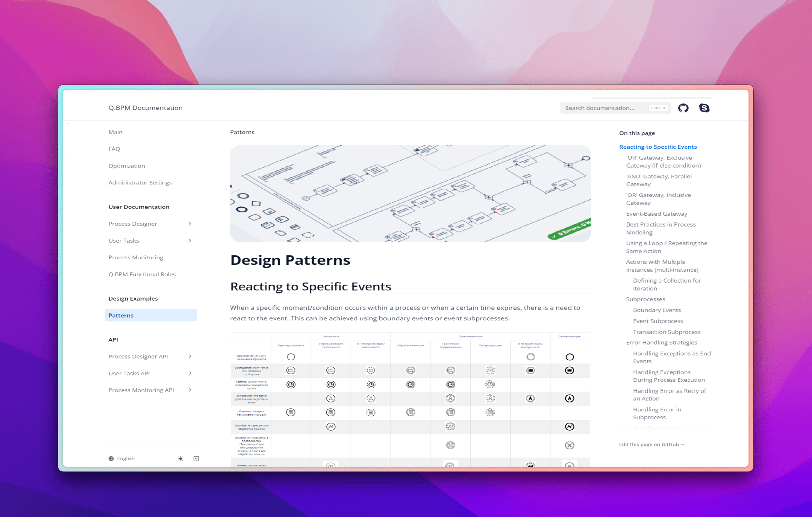The image size is (812, 517).
Task: Open the Q.BPM Documentation home link
Action: [145, 108]
